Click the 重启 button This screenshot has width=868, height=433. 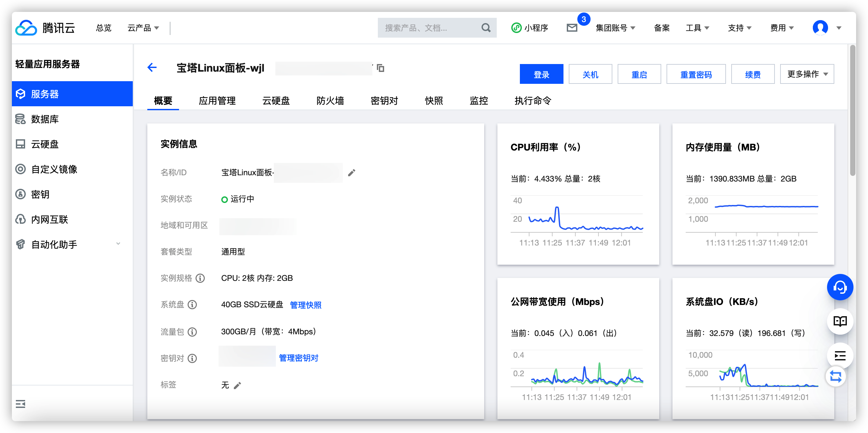[x=639, y=74]
